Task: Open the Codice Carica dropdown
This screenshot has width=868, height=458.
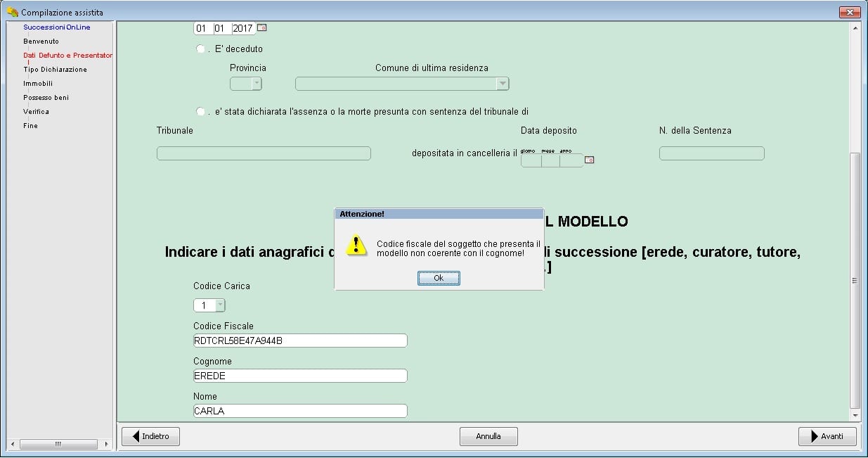Action: click(x=209, y=305)
